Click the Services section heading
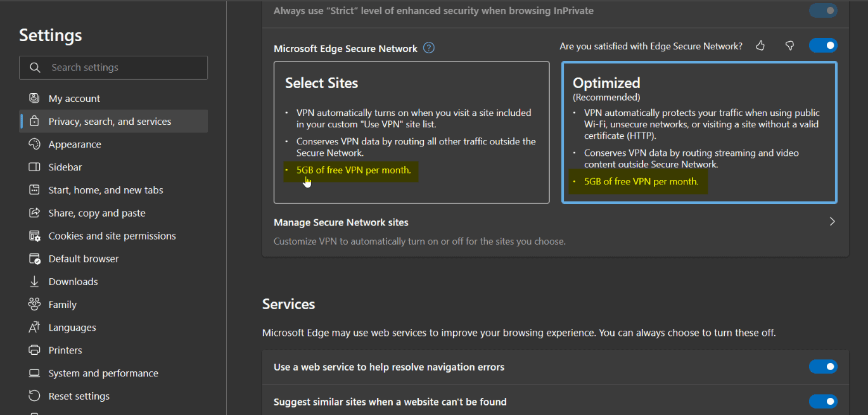The width and height of the screenshot is (868, 415). coord(289,304)
